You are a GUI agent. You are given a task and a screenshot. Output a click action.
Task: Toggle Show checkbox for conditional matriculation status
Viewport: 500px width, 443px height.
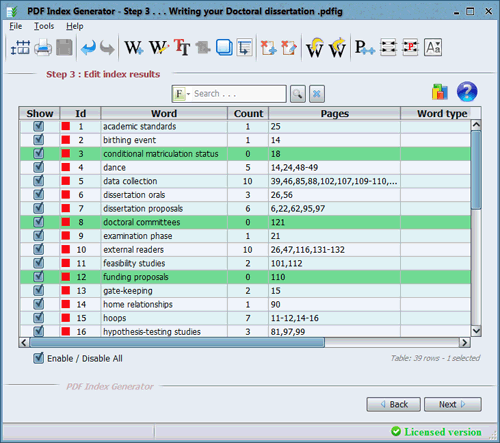(38, 154)
